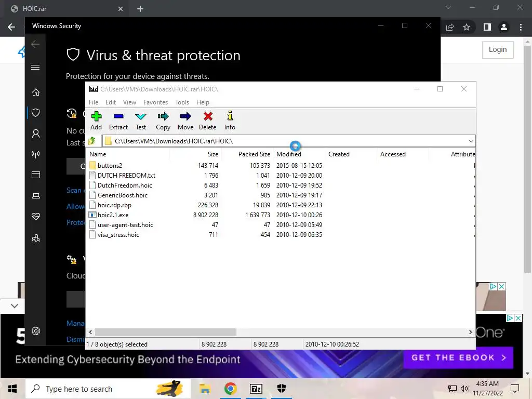The height and width of the screenshot is (399, 532).
Task: Open Family options in Windows Security sidebar
Action: (x=36, y=238)
